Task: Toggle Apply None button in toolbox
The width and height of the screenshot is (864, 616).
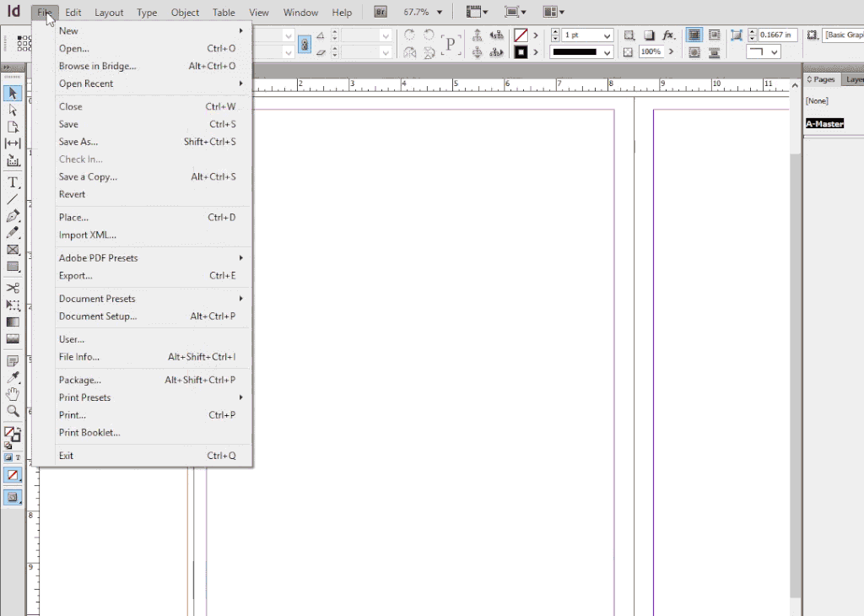Action: click(12, 475)
